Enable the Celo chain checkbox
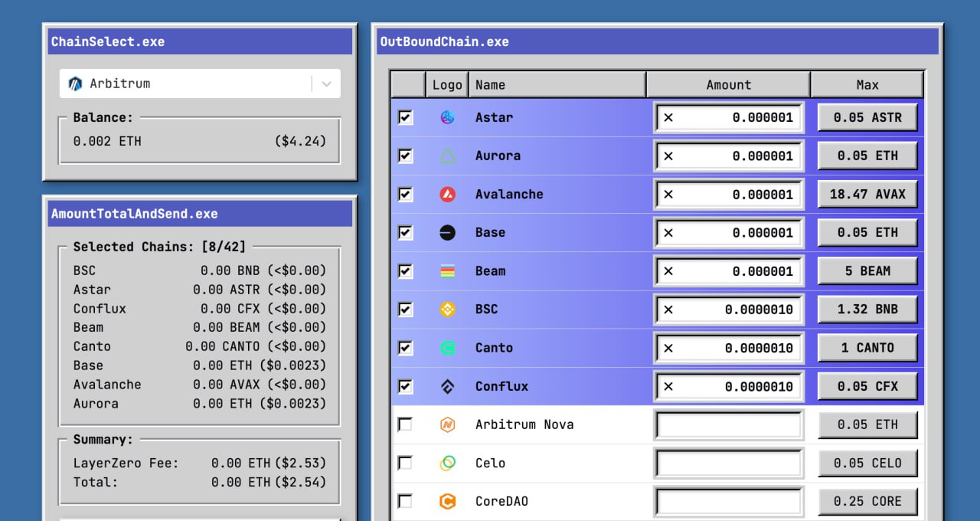Screen dimensions: 980x521 (x=405, y=463)
